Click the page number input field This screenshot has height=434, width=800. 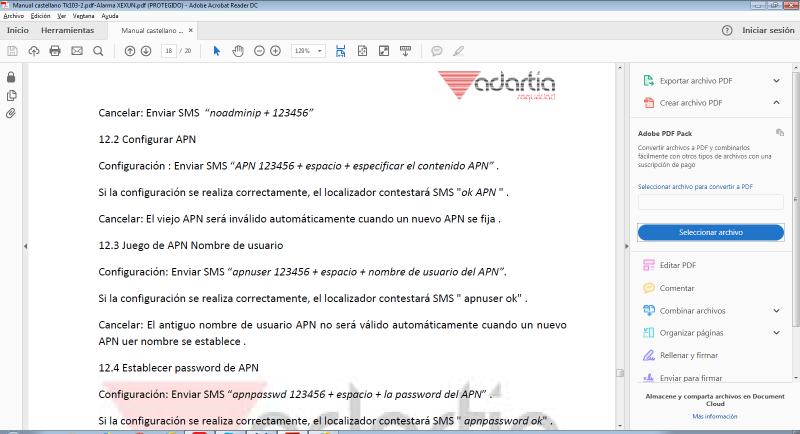coord(169,51)
